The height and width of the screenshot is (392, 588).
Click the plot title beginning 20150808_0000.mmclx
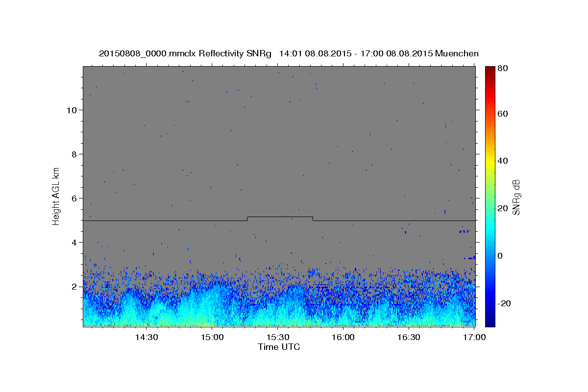pos(289,53)
